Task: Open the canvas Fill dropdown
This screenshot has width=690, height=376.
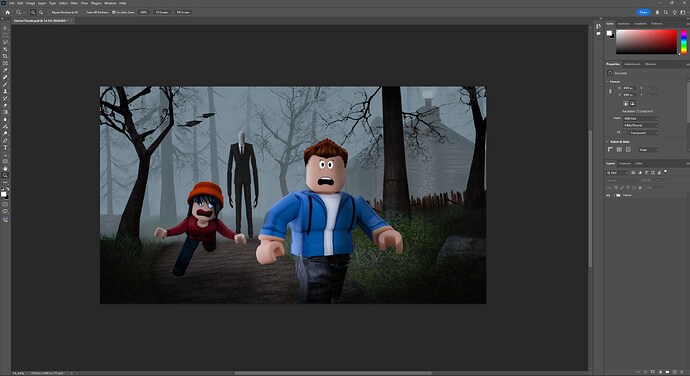Action: (x=643, y=133)
